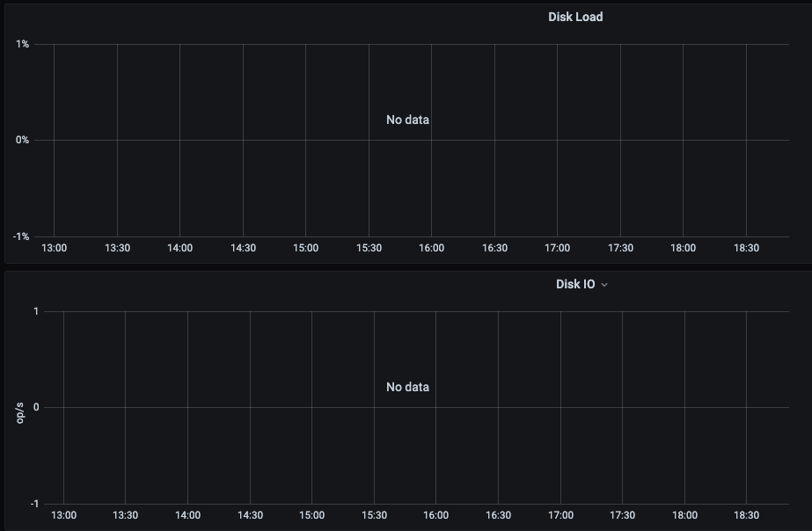Click the Disk Load panel title
Screen dimensions: 812x531
pos(575,17)
